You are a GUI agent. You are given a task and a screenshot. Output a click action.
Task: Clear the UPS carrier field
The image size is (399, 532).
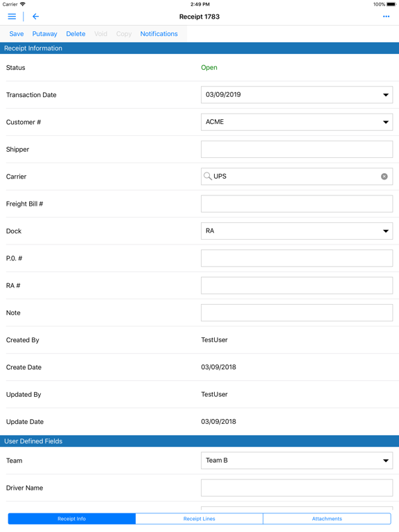[384, 177]
